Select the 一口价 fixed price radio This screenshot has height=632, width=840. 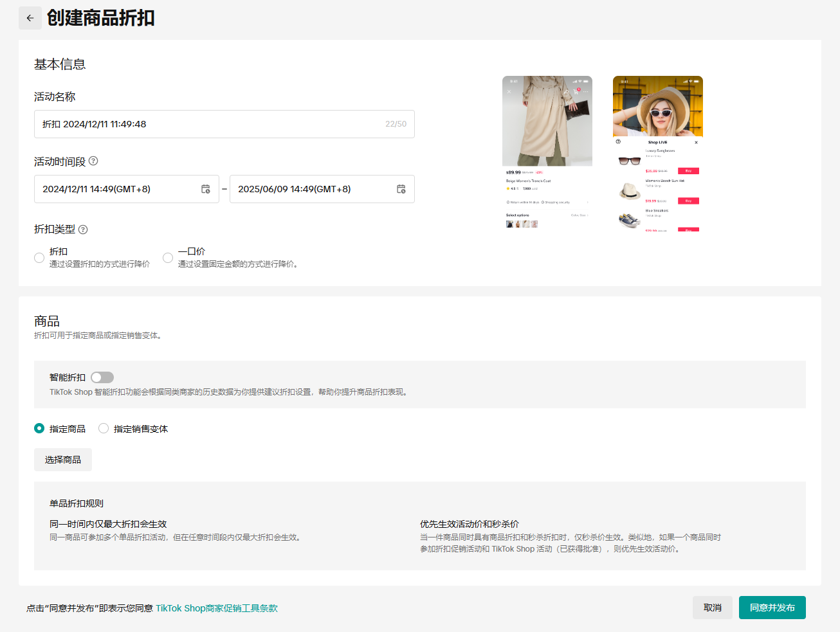[168, 258]
